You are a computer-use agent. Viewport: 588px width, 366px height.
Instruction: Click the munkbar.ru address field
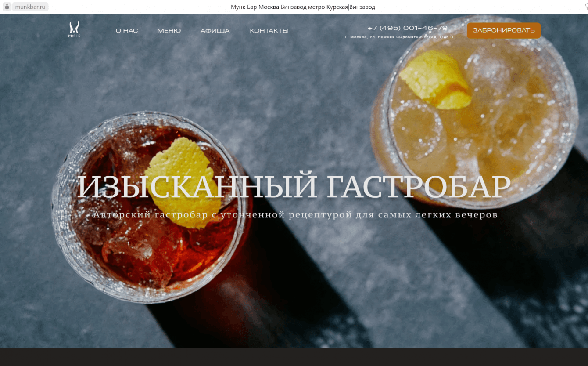pyautogui.click(x=30, y=7)
